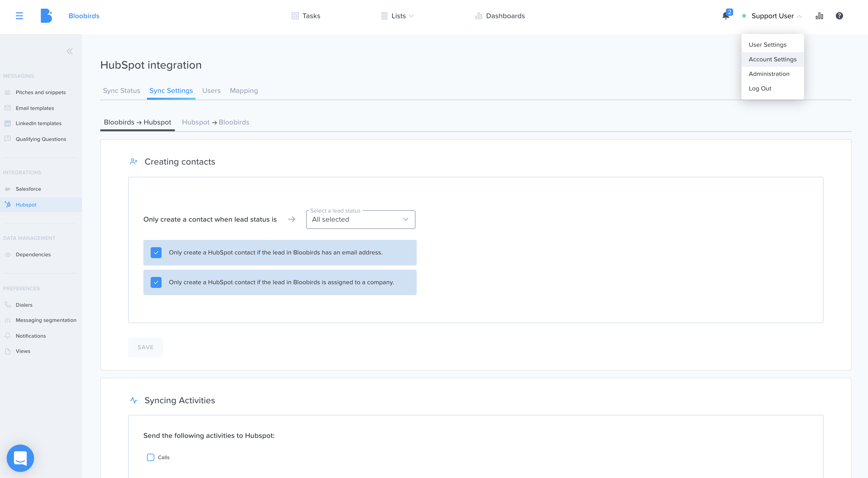
Task: Click the notification count badge 2
Action: 729,12
